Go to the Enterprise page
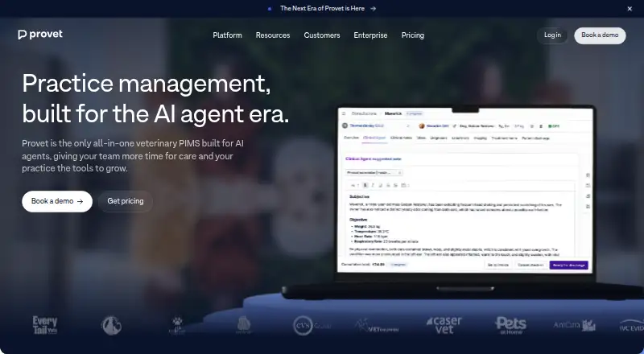The width and height of the screenshot is (644, 354). point(370,35)
